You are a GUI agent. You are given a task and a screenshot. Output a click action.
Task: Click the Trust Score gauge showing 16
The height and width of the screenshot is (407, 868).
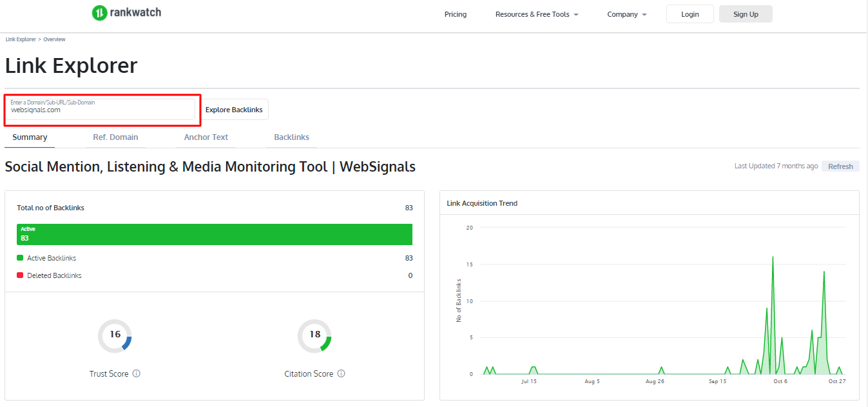tap(115, 335)
